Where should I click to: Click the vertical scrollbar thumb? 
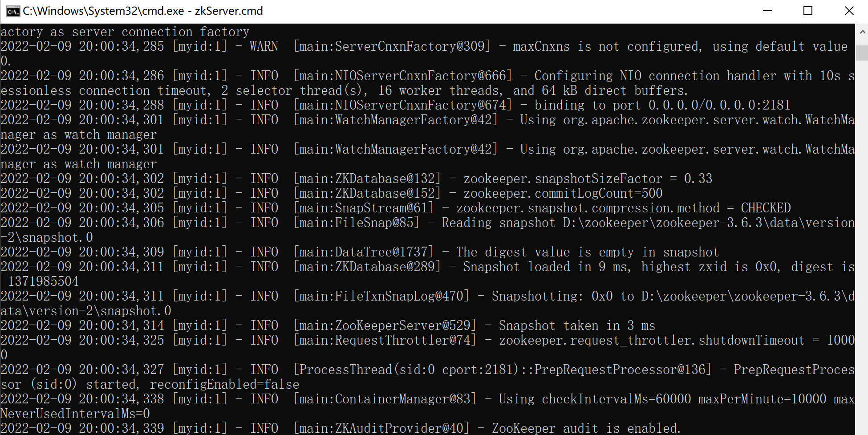click(x=862, y=53)
